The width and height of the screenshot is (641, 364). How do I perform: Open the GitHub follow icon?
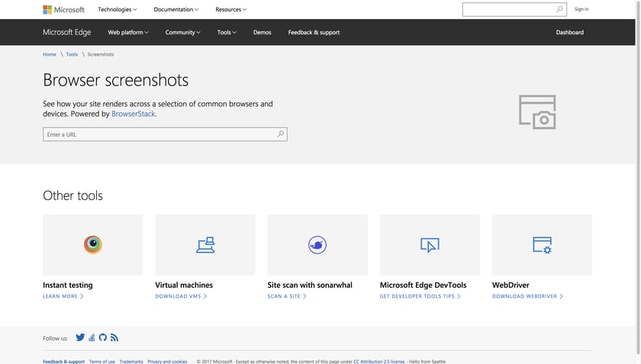102,337
